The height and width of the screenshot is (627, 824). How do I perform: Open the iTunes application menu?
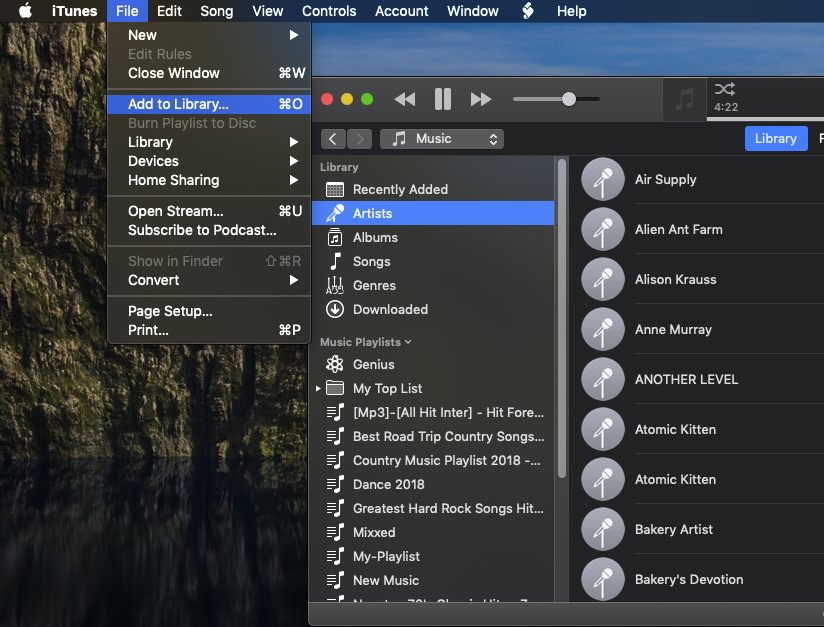74,11
